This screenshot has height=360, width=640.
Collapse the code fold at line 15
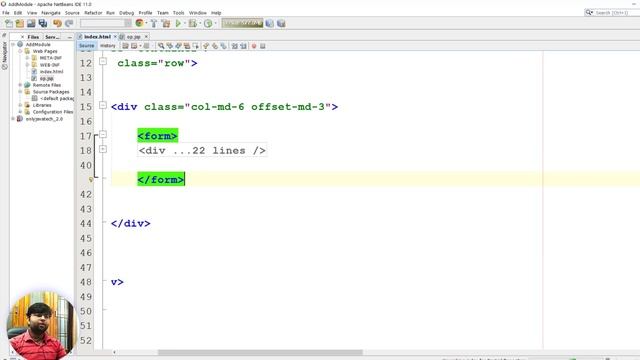(103, 105)
